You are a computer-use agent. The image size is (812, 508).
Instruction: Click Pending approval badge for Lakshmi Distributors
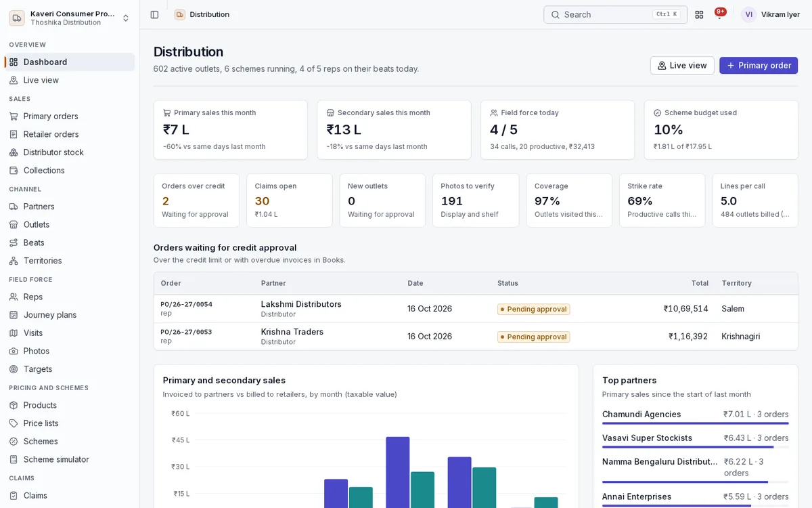534,309
